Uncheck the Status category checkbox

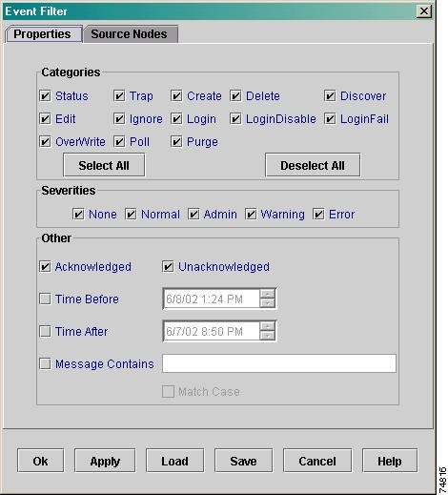(x=45, y=95)
